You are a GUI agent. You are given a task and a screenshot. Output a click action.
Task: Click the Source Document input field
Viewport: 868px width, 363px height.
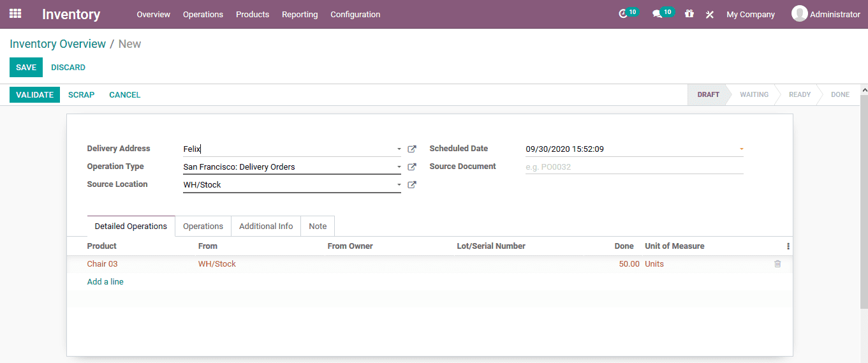(x=634, y=167)
